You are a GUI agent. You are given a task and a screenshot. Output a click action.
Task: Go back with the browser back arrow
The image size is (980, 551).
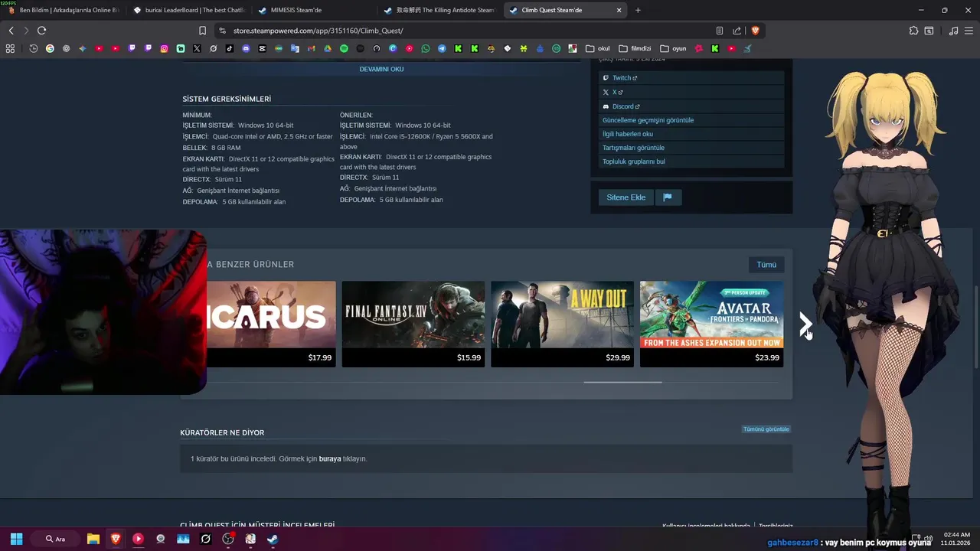[11, 31]
